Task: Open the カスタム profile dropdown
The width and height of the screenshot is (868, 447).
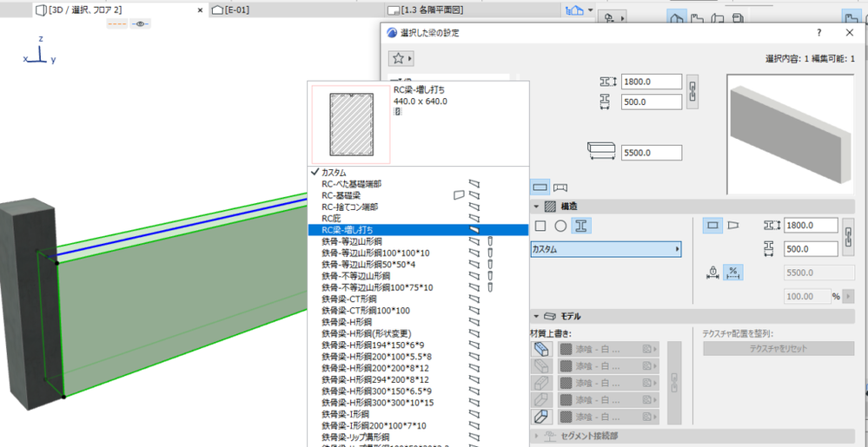Action: (x=606, y=249)
